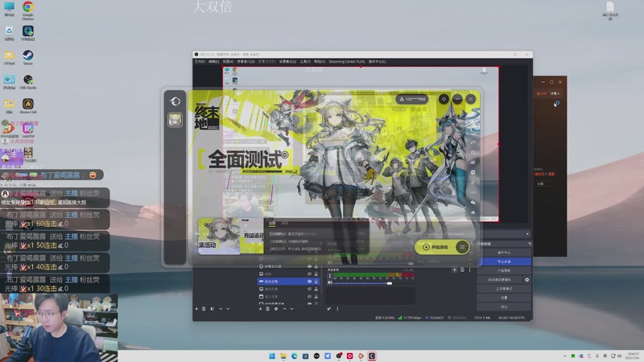
Task: Toggle visibility of source below 游戏采集
Action: pos(309,289)
